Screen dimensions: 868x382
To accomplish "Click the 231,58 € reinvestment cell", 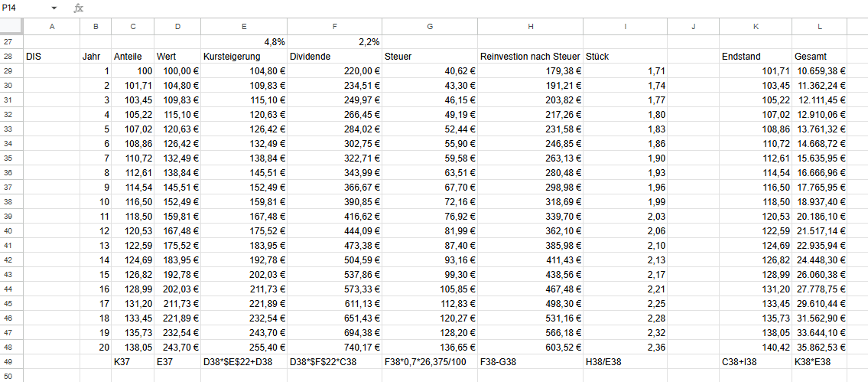I will [530, 129].
